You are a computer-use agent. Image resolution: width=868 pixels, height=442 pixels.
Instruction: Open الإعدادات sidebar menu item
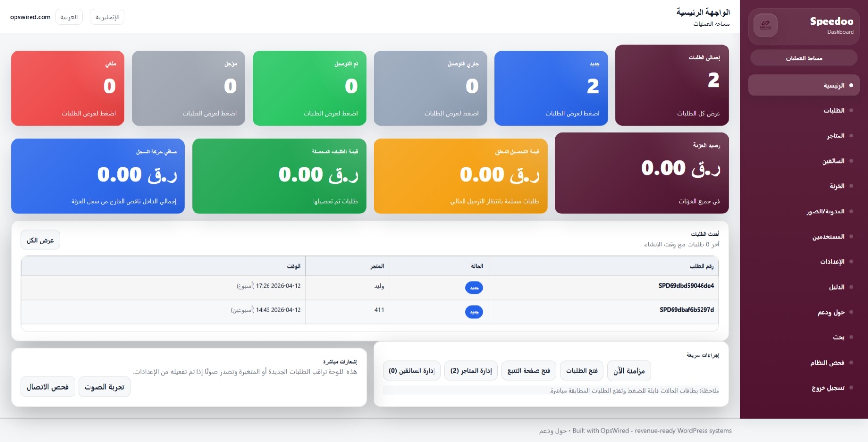pyautogui.click(x=804, y=261)
